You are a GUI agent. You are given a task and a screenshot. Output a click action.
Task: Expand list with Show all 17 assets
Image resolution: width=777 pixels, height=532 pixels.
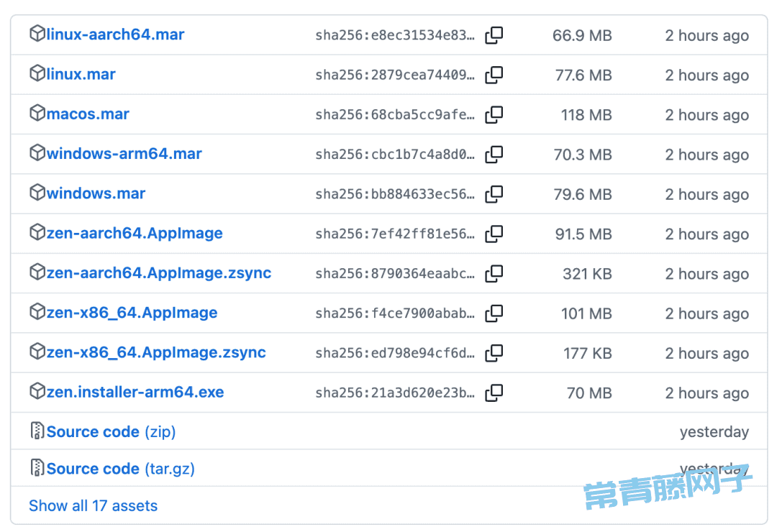[93, 505]
